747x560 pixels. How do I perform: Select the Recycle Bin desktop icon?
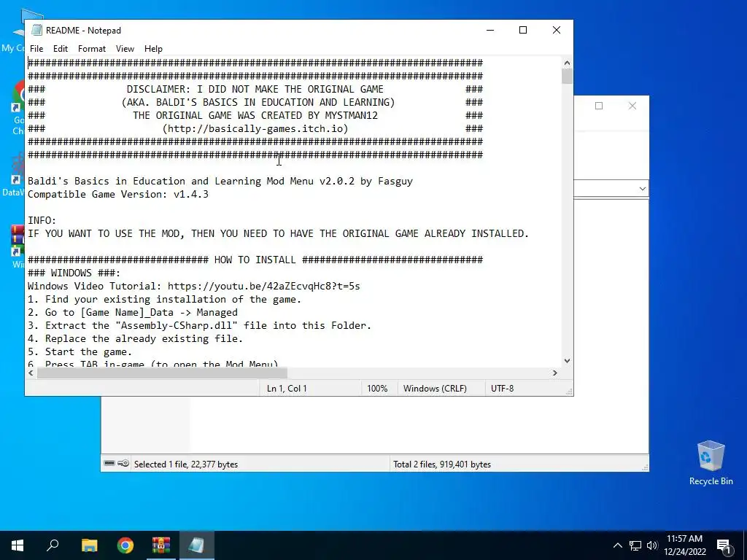711,463
